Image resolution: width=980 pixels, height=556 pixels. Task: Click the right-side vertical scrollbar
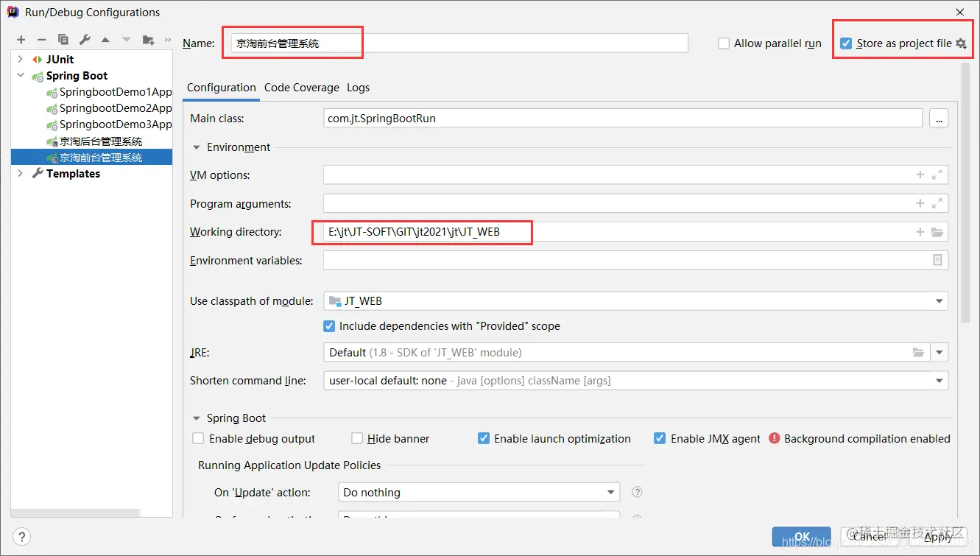tap(965, 191)
